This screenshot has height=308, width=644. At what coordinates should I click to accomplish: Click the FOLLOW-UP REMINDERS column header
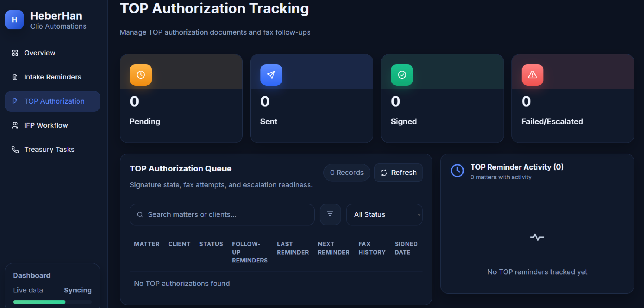250,252
